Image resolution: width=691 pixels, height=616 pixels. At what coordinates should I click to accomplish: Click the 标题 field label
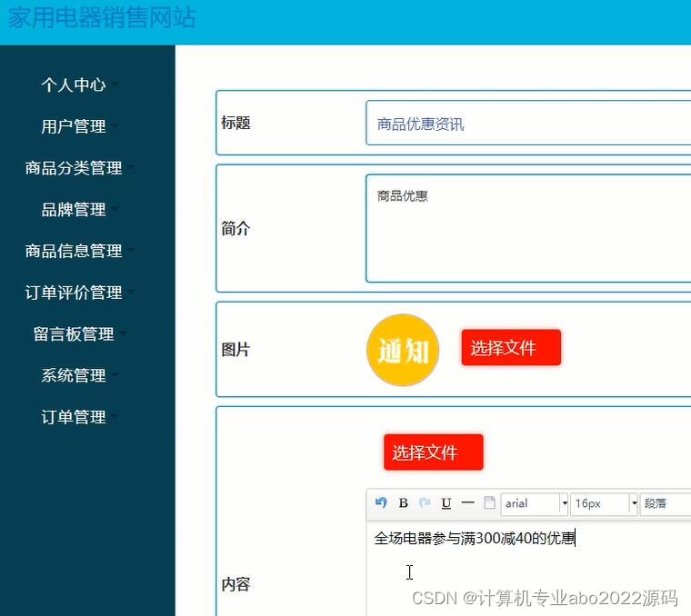235,123
